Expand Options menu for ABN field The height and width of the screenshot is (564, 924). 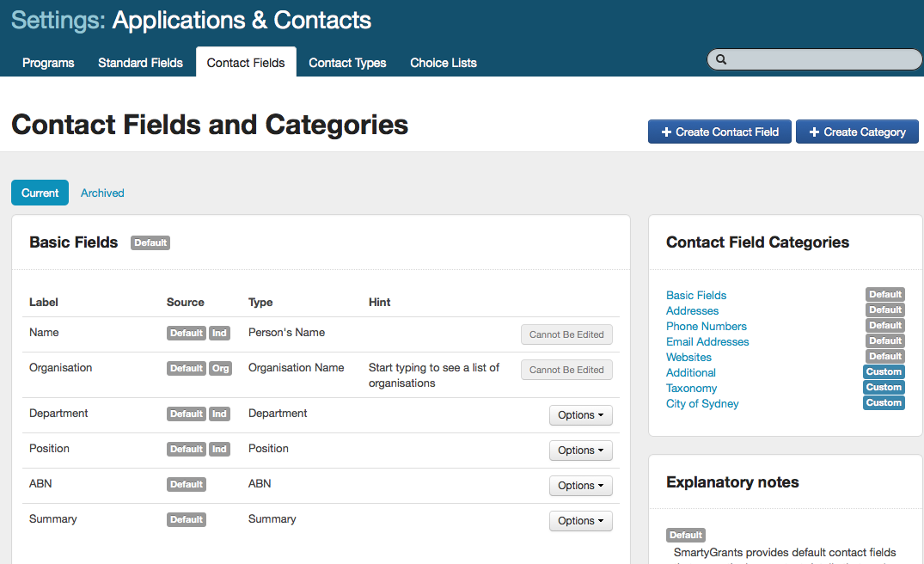[x=580, y=486]
